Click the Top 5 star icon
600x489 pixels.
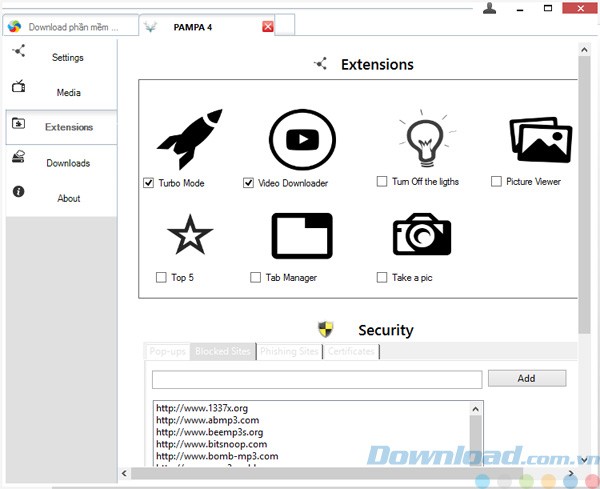click(190, 236)
